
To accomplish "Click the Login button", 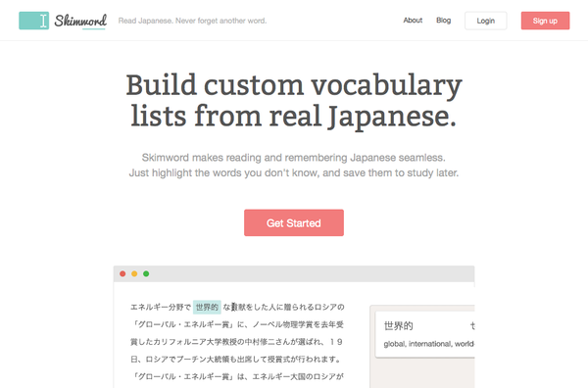I will tap(486, 21).
